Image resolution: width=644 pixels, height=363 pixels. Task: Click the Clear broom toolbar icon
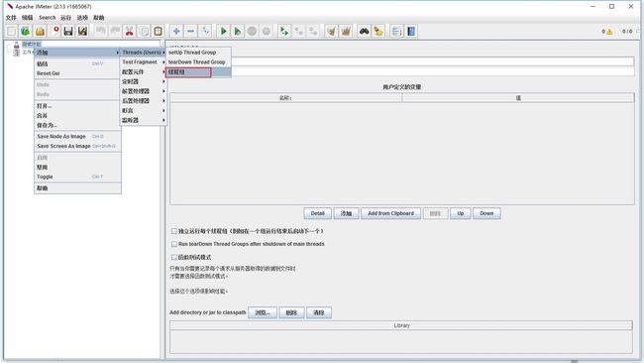pos(331,32)
